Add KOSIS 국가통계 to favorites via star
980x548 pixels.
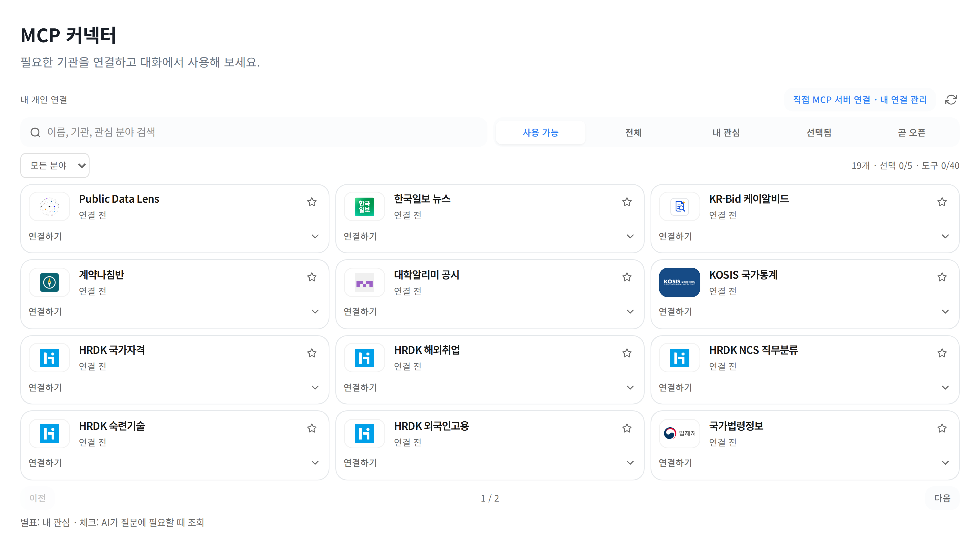point(942,277)
